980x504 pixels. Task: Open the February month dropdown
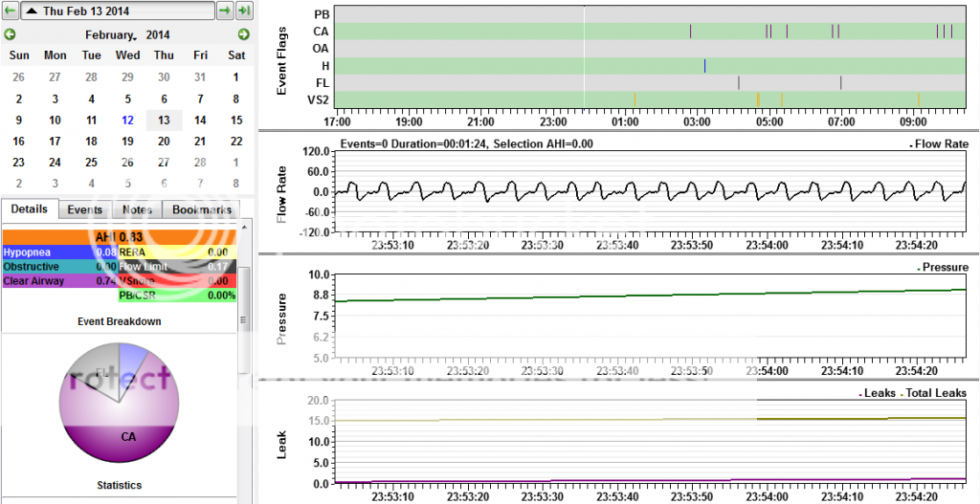pos(111,34)
